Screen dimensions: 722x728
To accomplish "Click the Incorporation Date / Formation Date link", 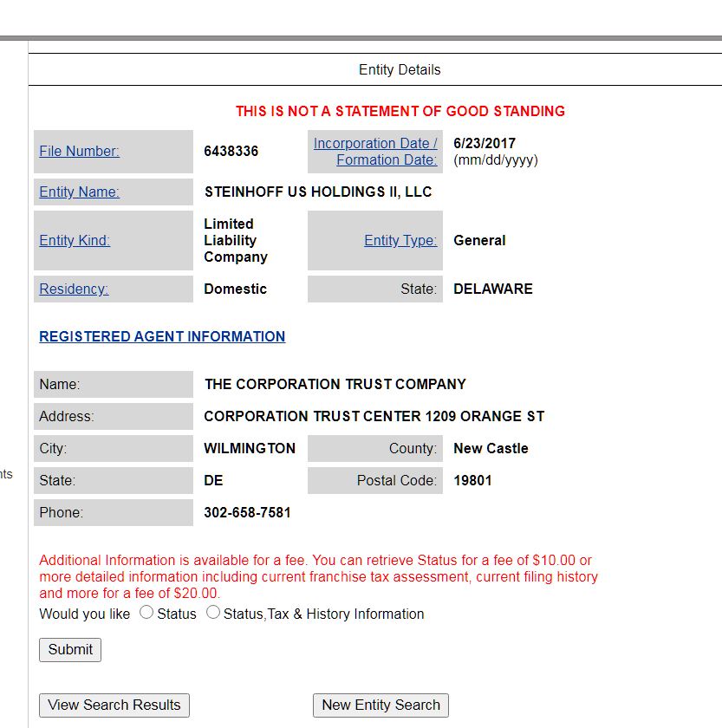I will 375,152.
